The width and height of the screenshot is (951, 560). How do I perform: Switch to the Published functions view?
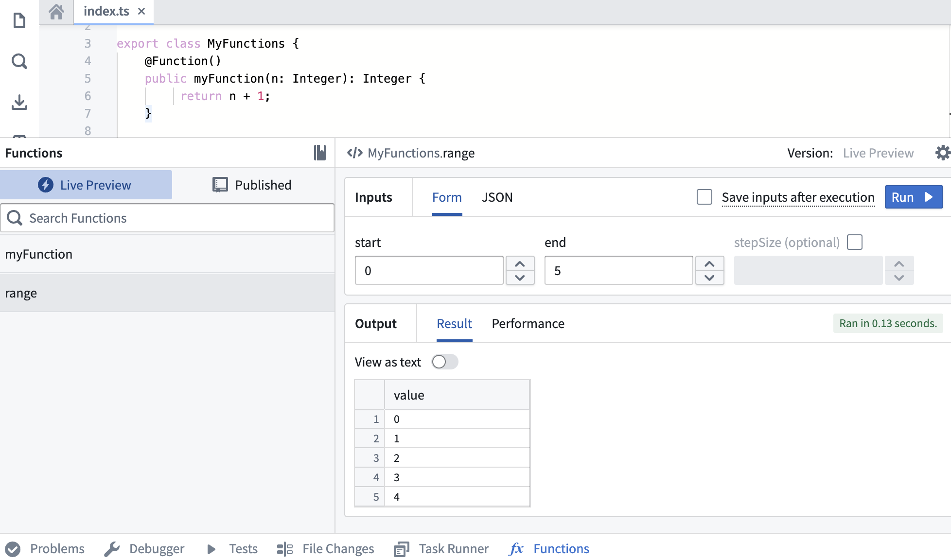(252, 185)
